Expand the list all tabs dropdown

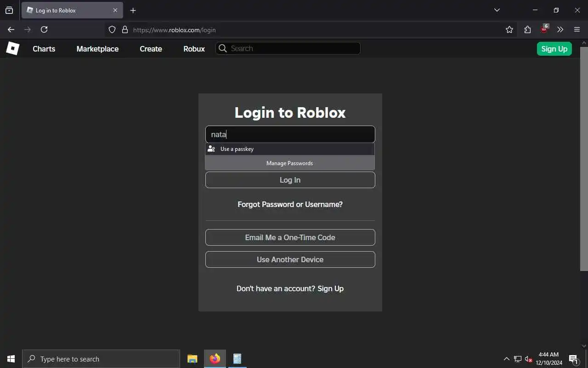click(x=497, y=10)
